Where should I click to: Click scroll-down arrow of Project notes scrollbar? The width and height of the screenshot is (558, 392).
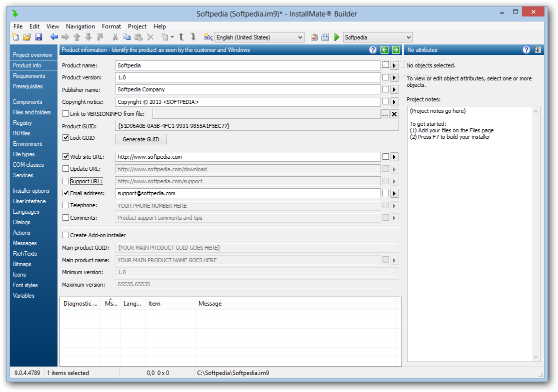(535, 357)
